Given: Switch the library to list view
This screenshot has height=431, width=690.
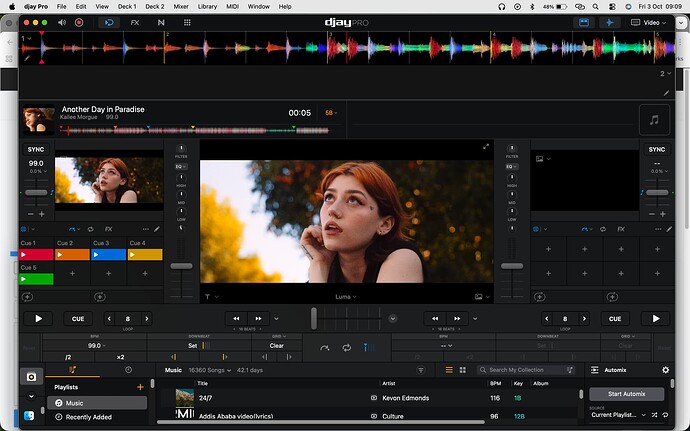Looking at the screenshot, I should (449, 370).
